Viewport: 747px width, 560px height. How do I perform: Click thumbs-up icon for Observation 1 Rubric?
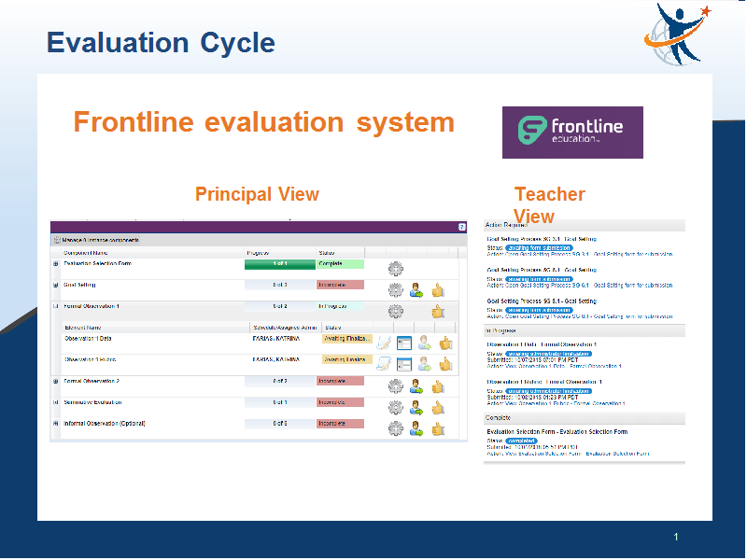coord(445,364)
